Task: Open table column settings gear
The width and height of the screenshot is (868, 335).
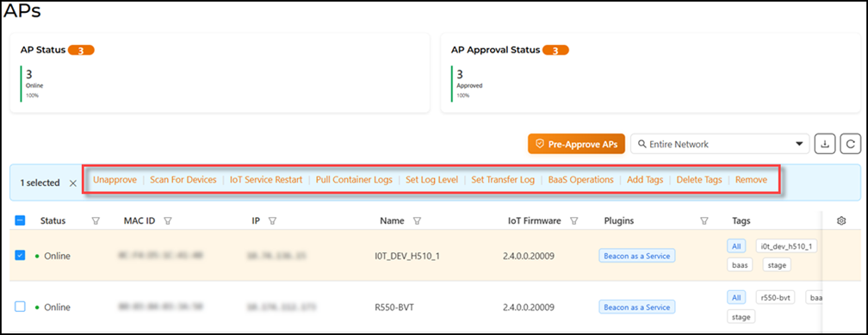Action: [x=841, y=220]
